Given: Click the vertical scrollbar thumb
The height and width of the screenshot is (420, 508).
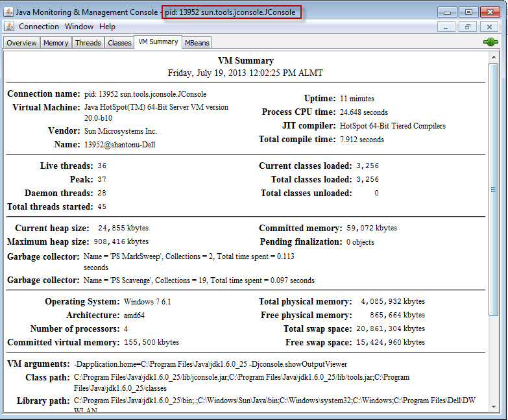Looking at the screenshot, I should [x=494, y=190].
